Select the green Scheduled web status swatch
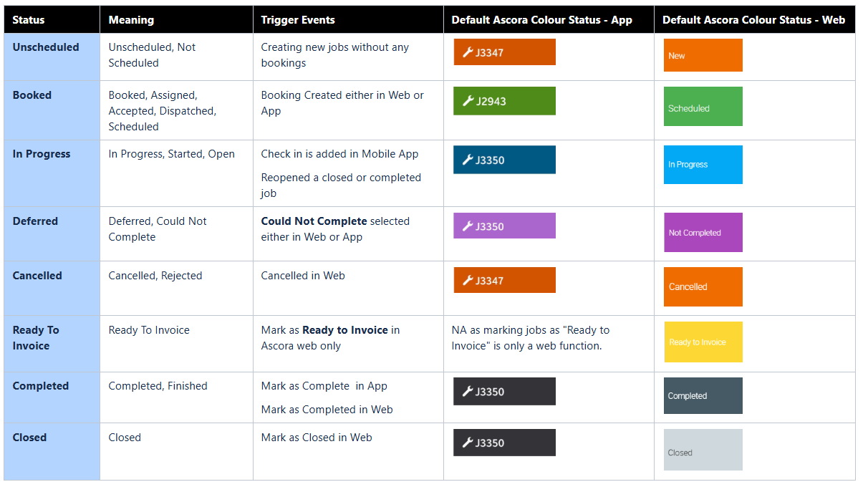Image resolution: width=868 pixels, height=492 pixels. tap(703, 107)
